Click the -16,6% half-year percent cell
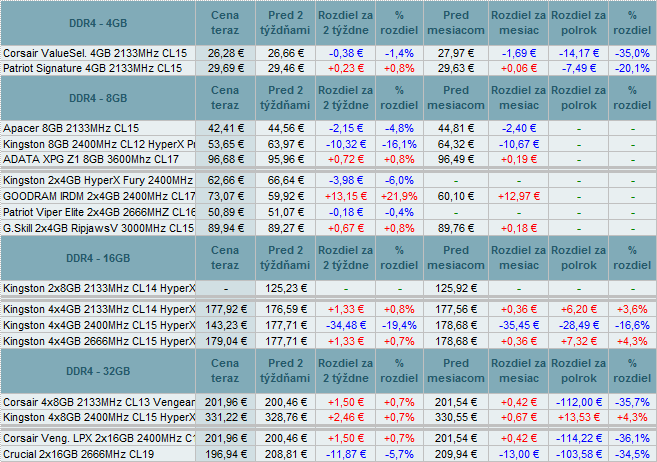The image size is (657, 462). [x=632, y=325]
